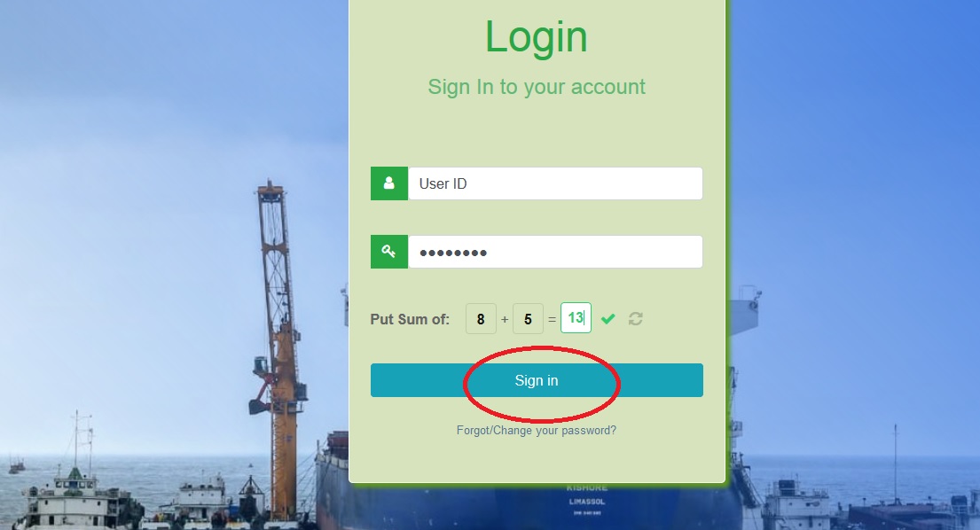Refresh the captcha using the circular arrows icon
The image size is (980, 530).
[x=636, y=319]
